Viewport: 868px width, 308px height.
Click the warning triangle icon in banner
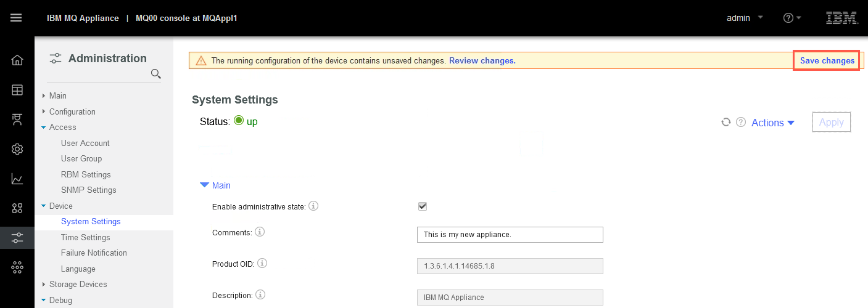click(x=201, y=60)
